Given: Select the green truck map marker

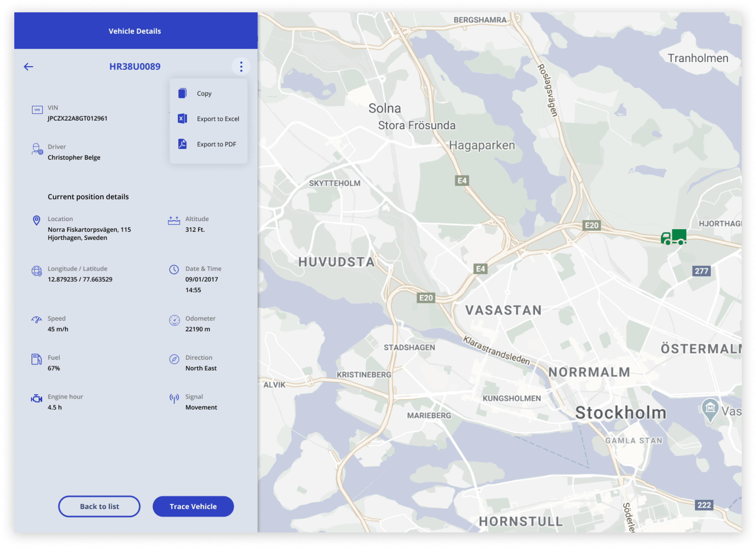Looking at the screenshot, I should (x=674, y=237).
